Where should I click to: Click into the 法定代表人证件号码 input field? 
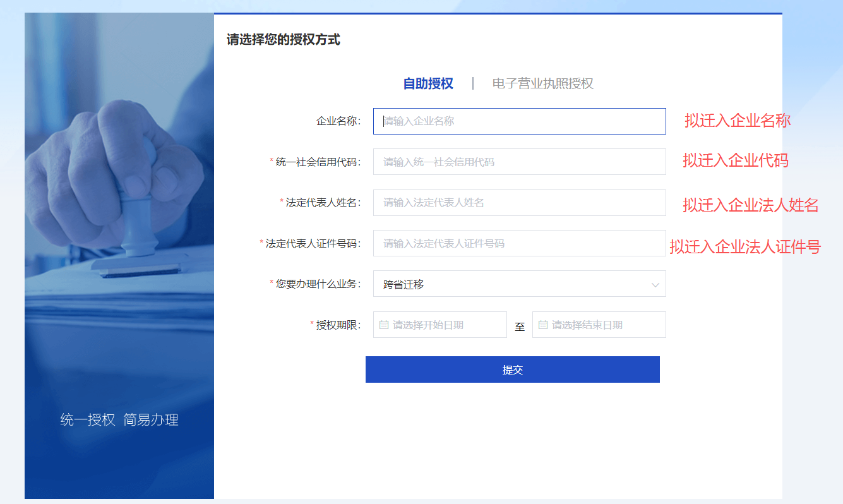[519, 243]
